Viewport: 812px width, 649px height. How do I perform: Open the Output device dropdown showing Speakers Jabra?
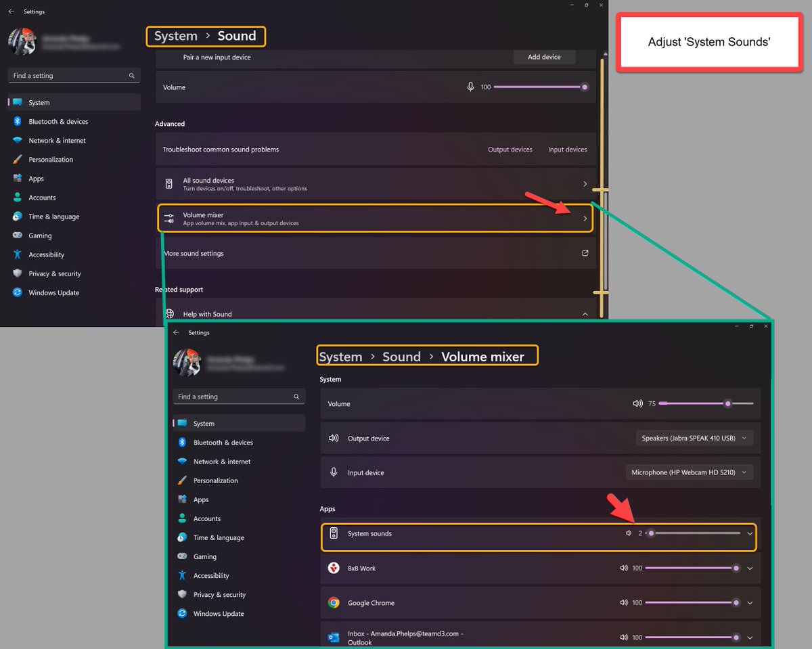click(x=695, y=438)
